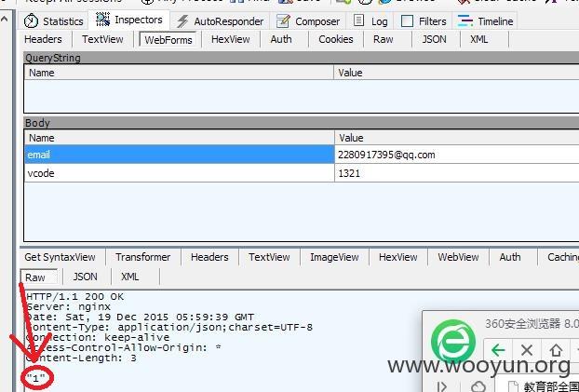Open the Statistics tab
Image resolution: width=579 pixels, height=392 pixels.
click(x=54, y=21)
